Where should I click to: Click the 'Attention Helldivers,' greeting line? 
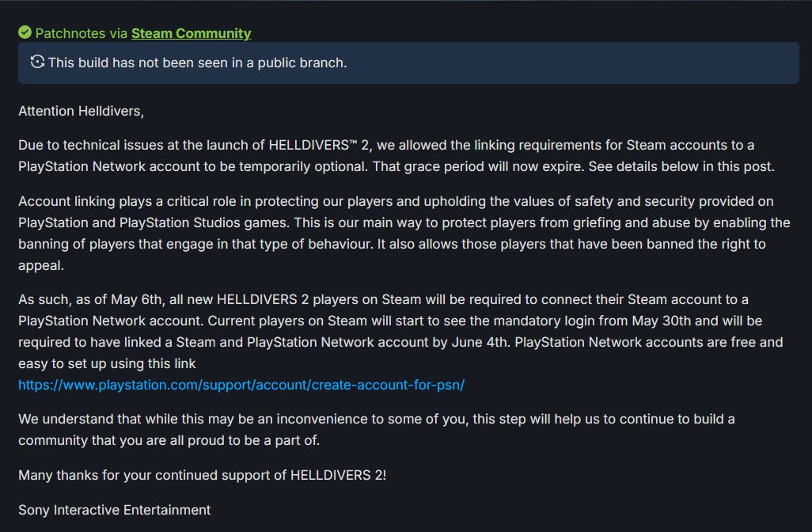pos(81,111)
